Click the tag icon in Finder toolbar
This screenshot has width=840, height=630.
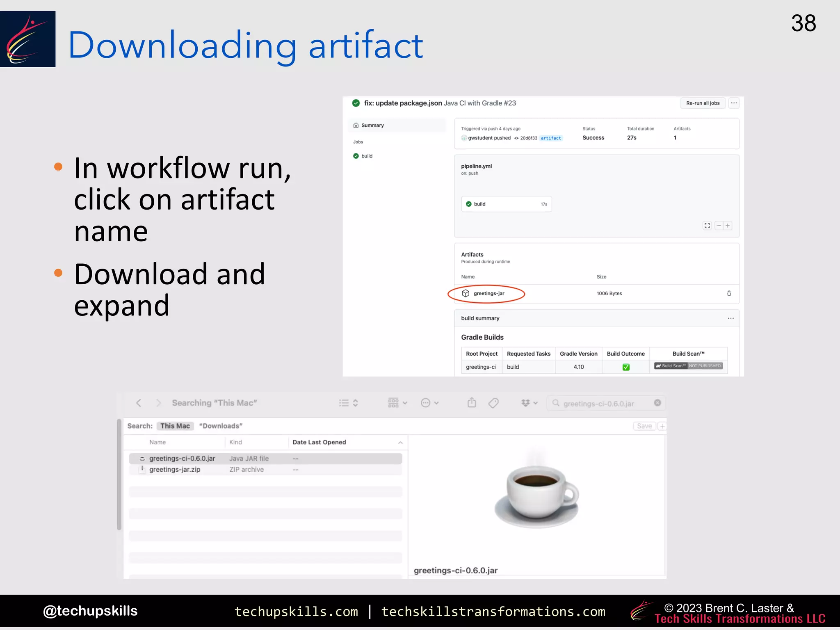pos(493,403)
